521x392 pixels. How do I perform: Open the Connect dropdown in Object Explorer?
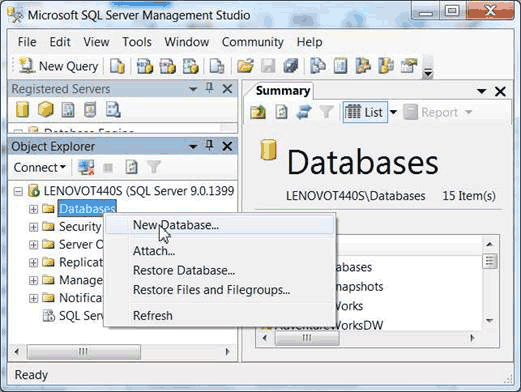pyautogui.click(x=39, y=167)
